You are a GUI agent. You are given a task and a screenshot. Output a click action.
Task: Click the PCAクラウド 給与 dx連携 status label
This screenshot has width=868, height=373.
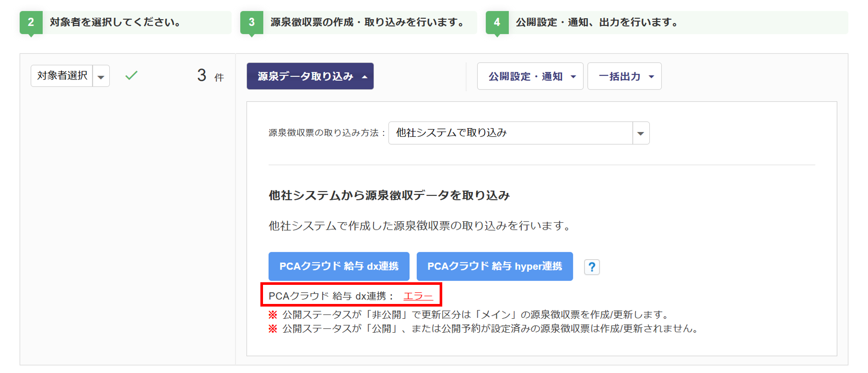(x=331, y=296)
